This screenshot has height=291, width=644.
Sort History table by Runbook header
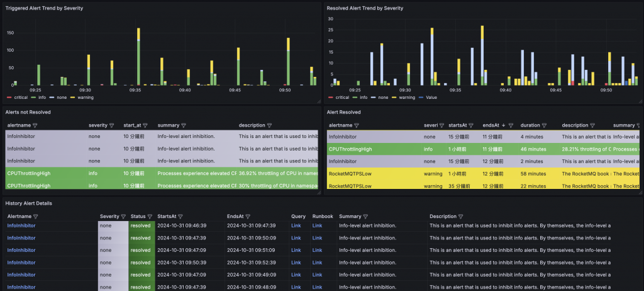coord(323,217)
